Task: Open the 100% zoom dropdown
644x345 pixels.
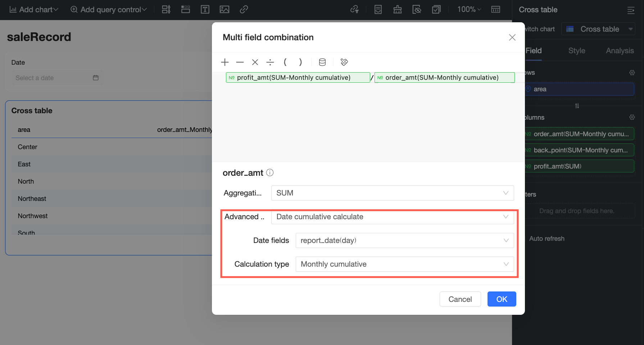Action: 469,10
